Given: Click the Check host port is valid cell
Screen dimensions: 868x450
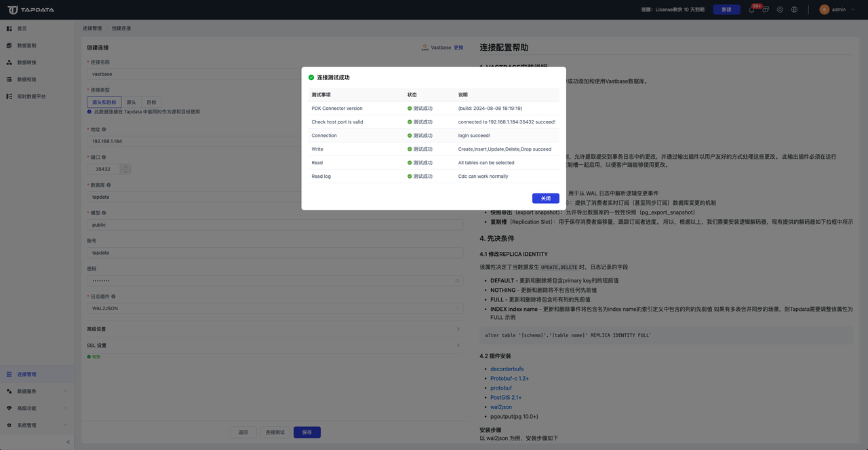Looking at the screenshot, I should click(x=337, y=122).
